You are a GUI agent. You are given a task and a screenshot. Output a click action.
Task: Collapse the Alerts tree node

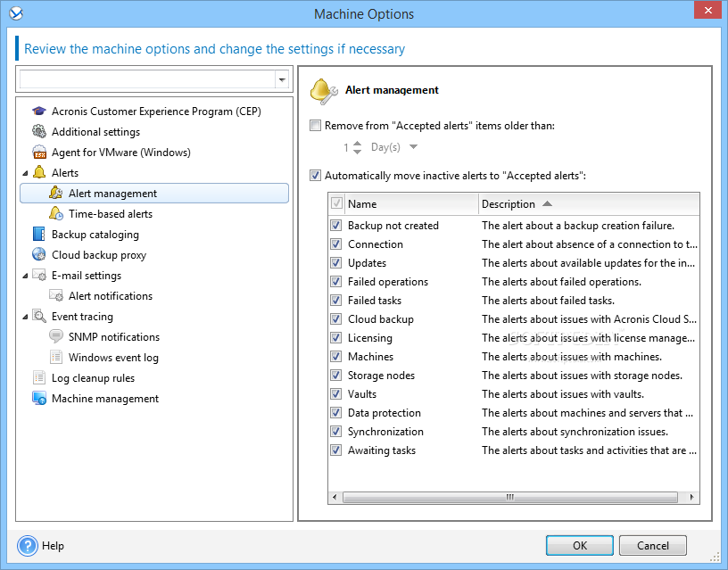pos(25,173)
